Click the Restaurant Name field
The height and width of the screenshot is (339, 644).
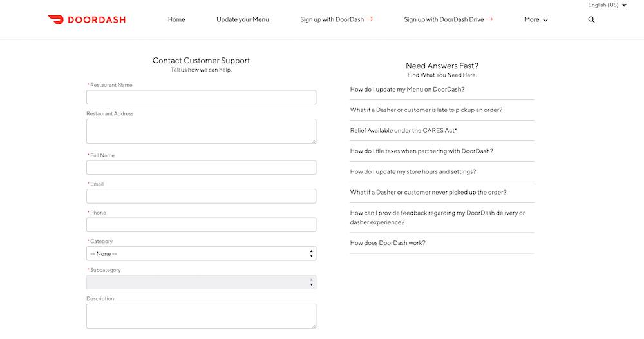click(x=201, y=97)
